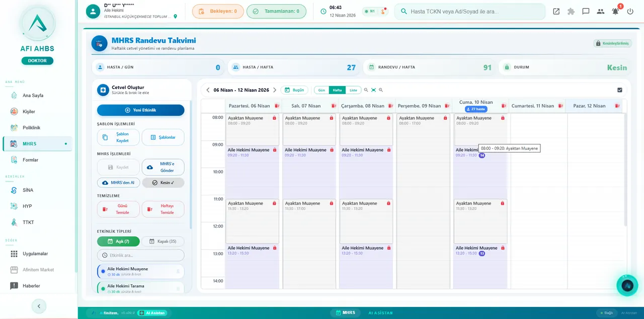Screen dimensions: 644x319
Task: Open the puzzle-piece extensions icon
Action: [571, 11]
